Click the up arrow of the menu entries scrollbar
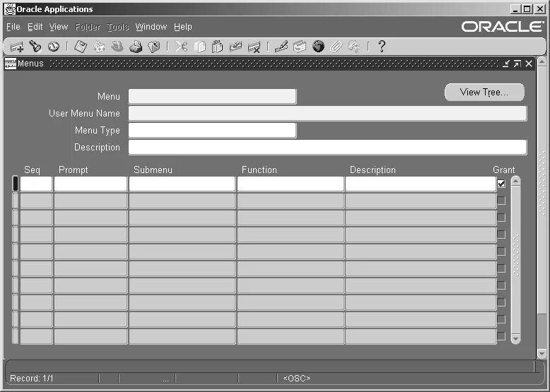 pos(515,181)
